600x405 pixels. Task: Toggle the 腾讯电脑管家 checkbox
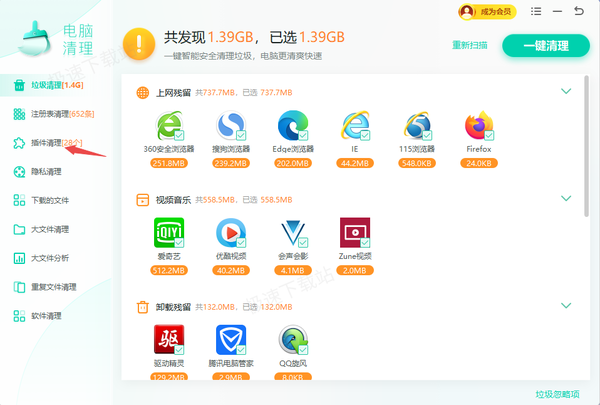click(x=241, y=349)
